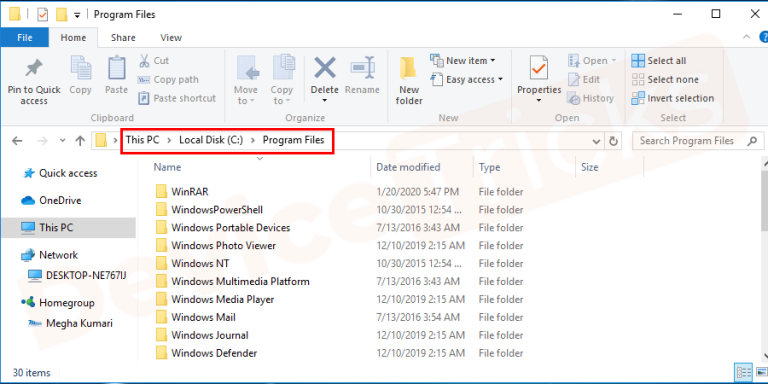Select Homegroup in the navigation pane
This screenshot has height=384, width=768.
click(58, 302)
